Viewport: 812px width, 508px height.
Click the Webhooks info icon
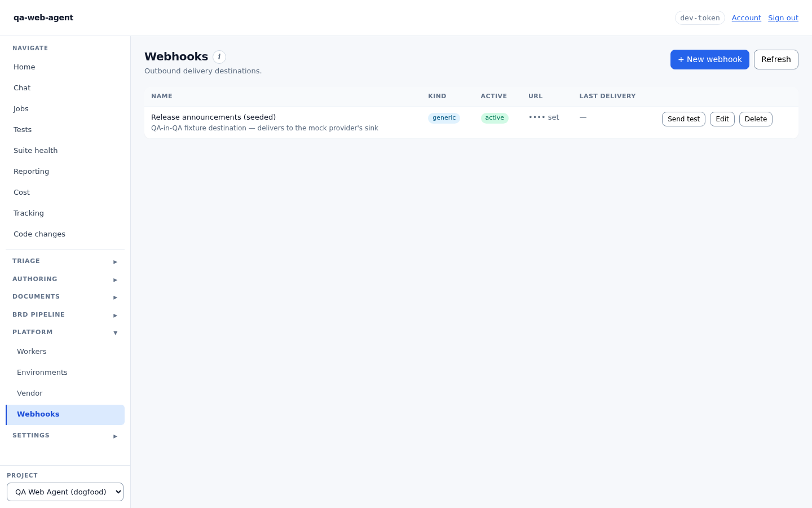pos(219,57)
